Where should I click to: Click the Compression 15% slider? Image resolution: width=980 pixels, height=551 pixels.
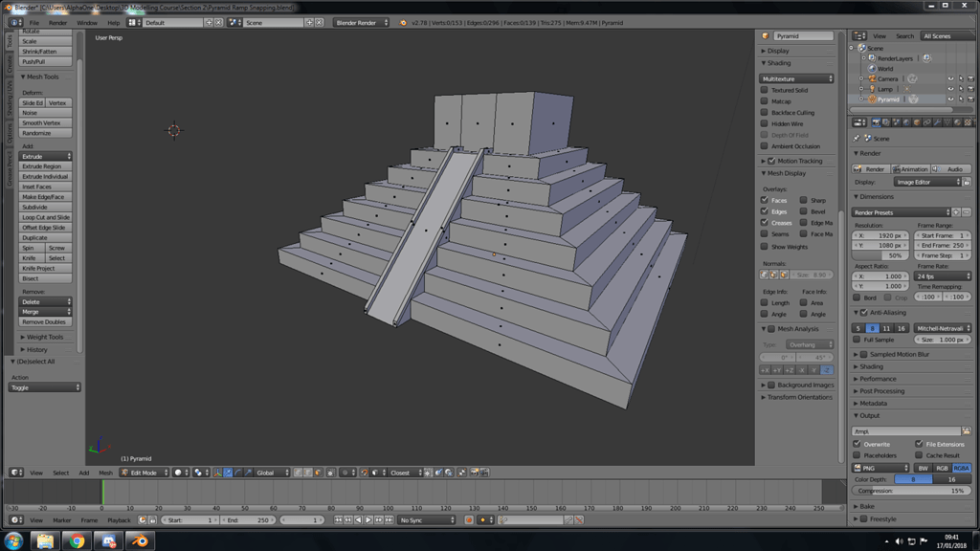[x=909, y=490]
